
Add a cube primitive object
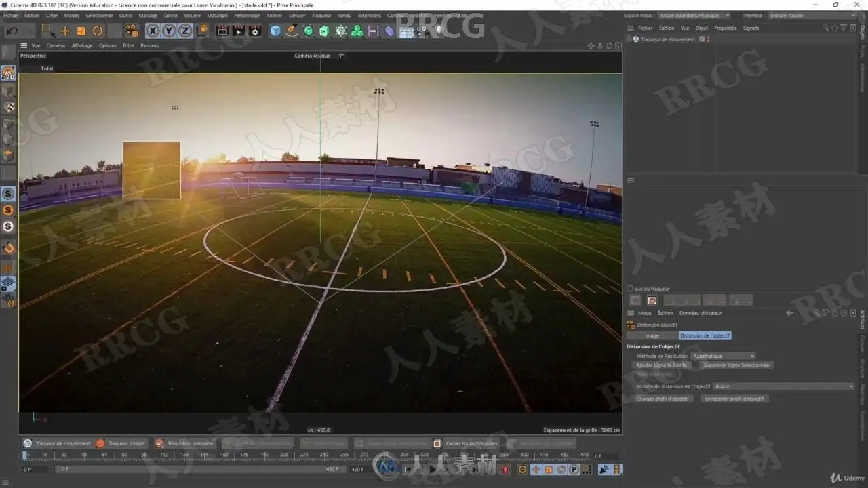coord(275,30)
